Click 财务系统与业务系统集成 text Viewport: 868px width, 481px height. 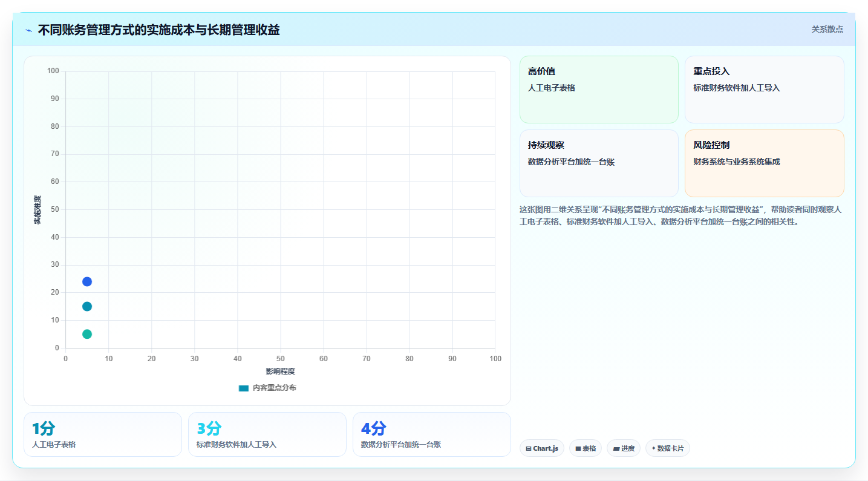click(x=737, y=162)
